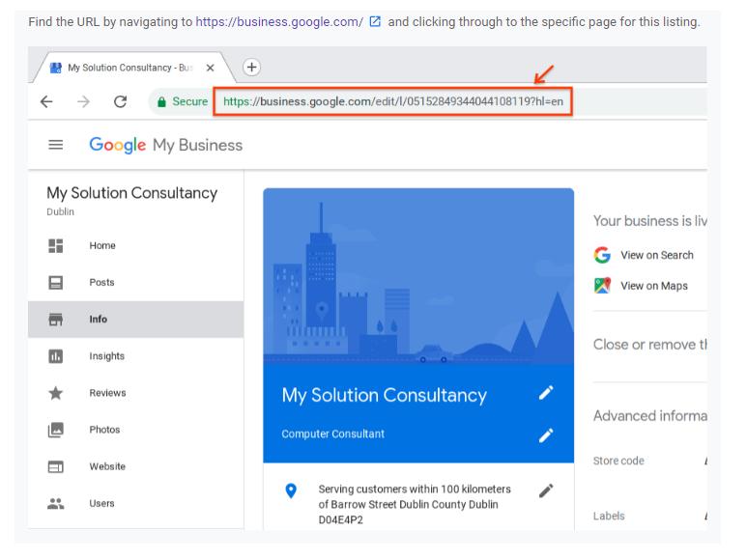Viewport: 747px width, 560px height.
Task: Click the browser forward arrow
Action: [x=83, y=101]
